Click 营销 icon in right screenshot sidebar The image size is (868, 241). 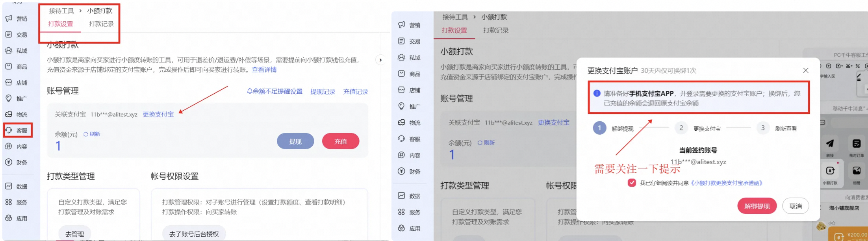click(x=401, y=25)
